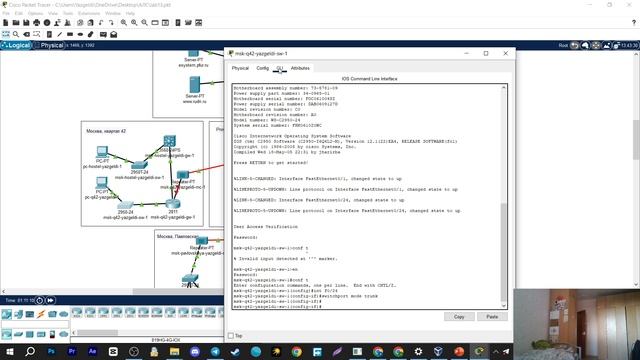Zoom out of the workspace
Screen dimensions: 640x360
pyautogui.click(x=144, y=23)
